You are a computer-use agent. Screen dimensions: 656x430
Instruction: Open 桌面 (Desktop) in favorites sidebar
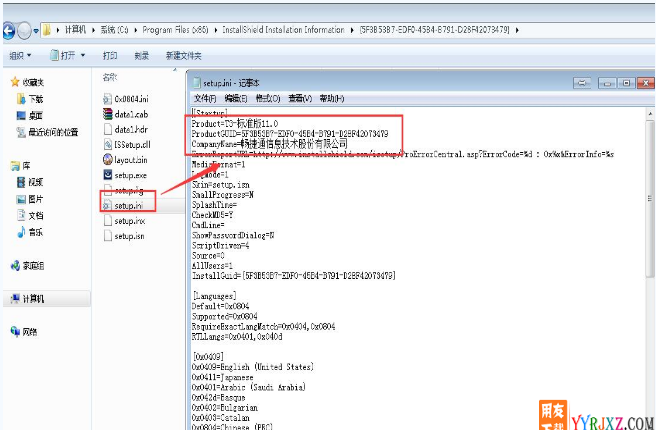click(35, 115)
